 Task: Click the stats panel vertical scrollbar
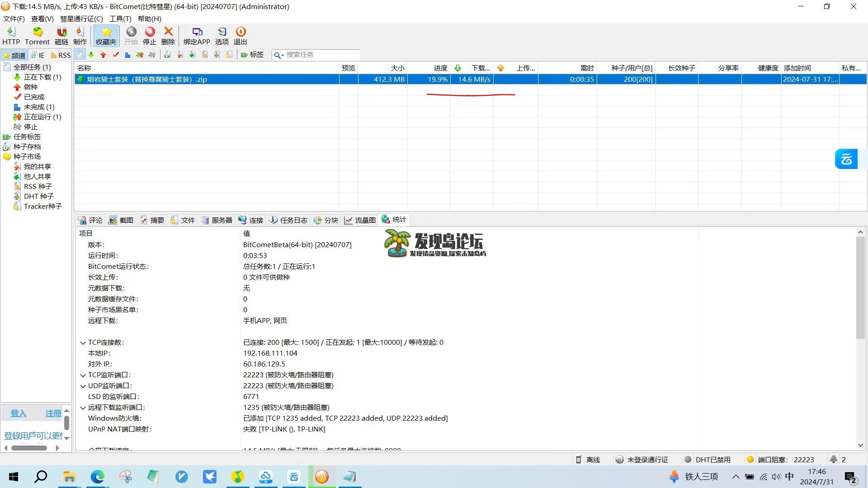tap(860, 287)
